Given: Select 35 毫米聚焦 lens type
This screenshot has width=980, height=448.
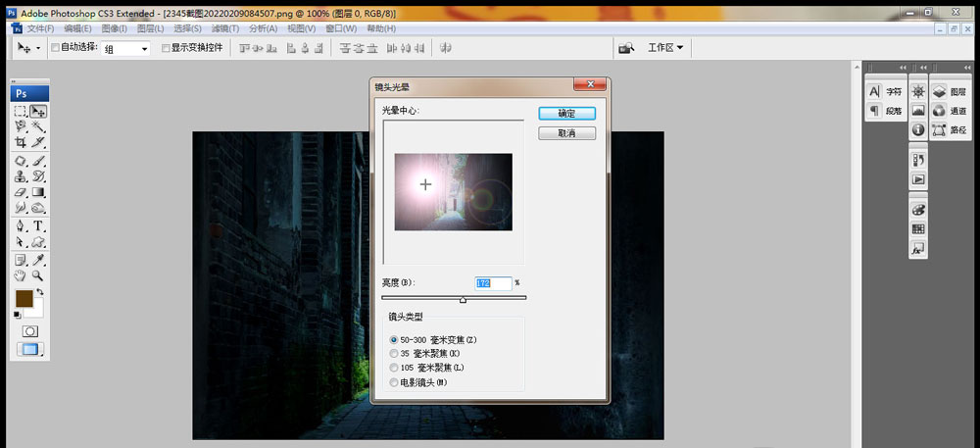Looking at the screenshot, I should [x=393, y=354].
